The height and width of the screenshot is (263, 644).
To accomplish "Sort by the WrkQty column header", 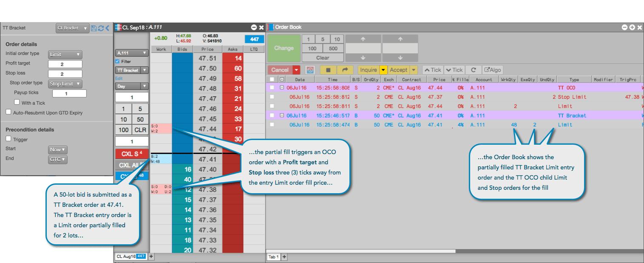I will [x=508, y=80].
